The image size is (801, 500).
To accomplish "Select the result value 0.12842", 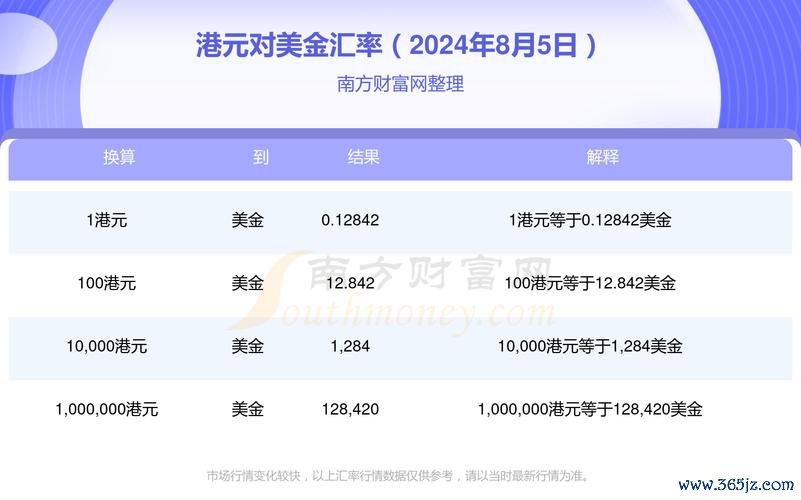I will coord(350,221).
